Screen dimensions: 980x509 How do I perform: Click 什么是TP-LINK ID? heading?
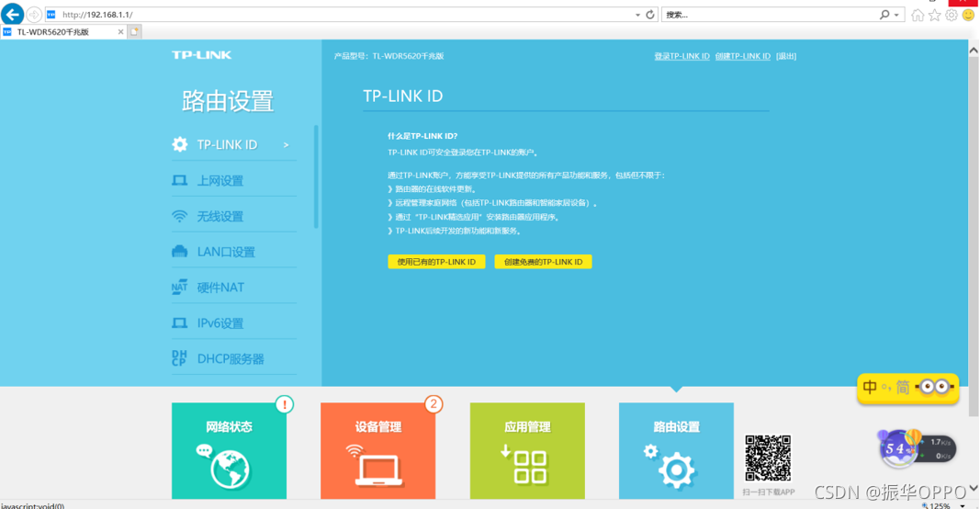(422, 136)
